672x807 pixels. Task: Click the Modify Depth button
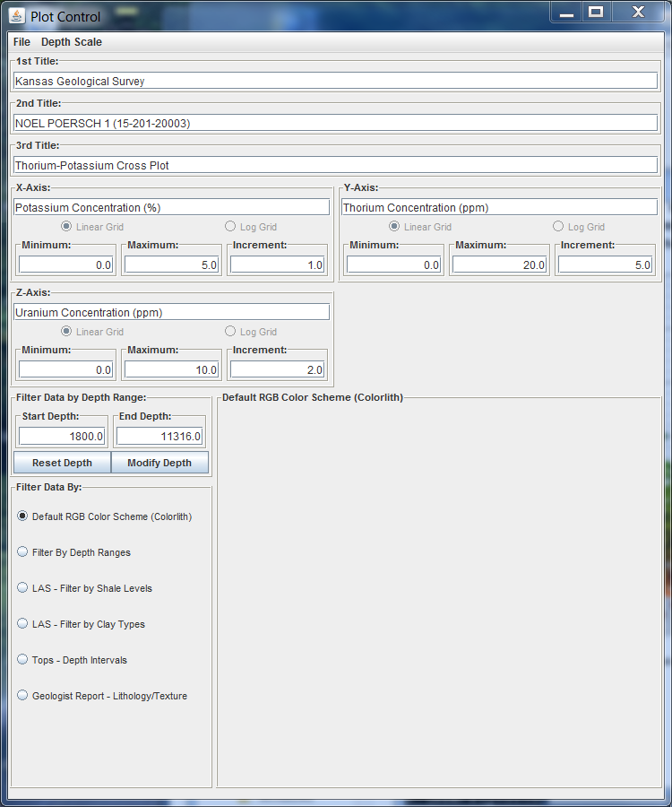159,462
